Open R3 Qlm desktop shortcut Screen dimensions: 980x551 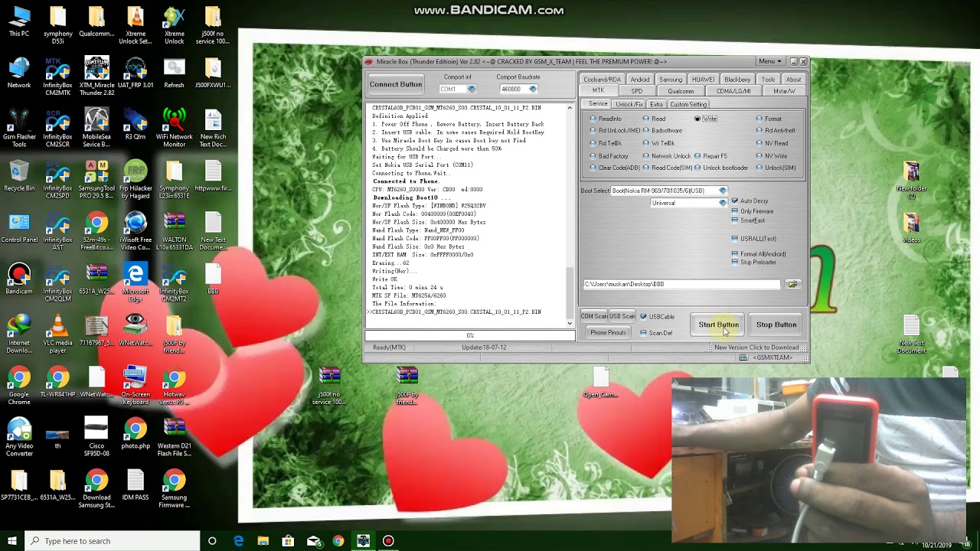136,123
